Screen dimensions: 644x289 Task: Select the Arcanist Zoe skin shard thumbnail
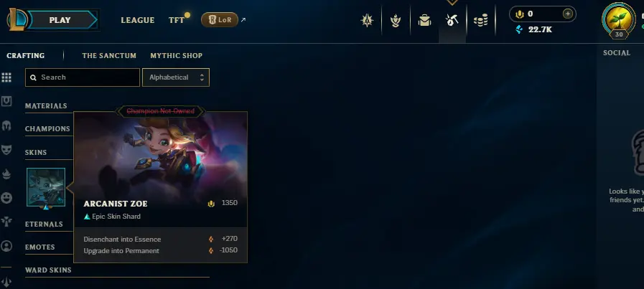(46, 187)
